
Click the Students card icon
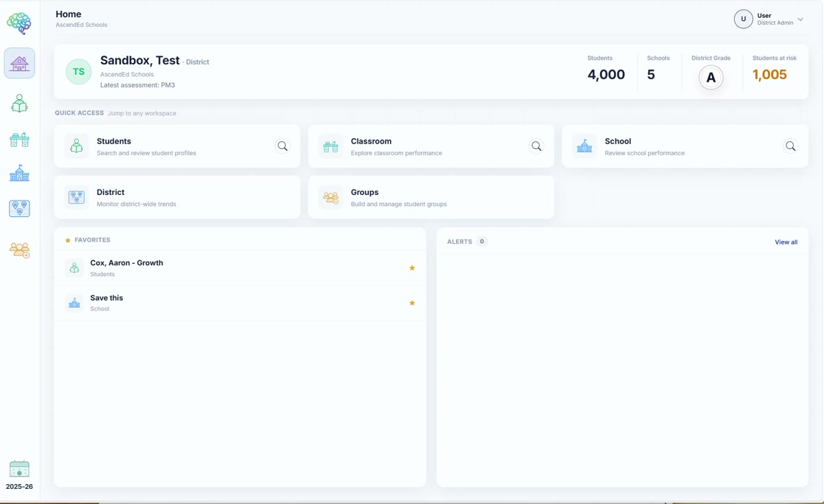[x=76, y=146]
